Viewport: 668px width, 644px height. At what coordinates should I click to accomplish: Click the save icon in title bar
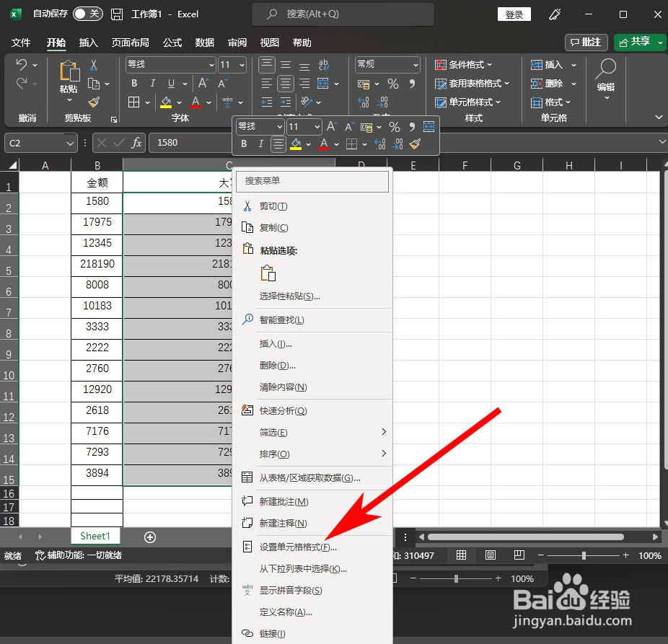(x=117, y=14)
